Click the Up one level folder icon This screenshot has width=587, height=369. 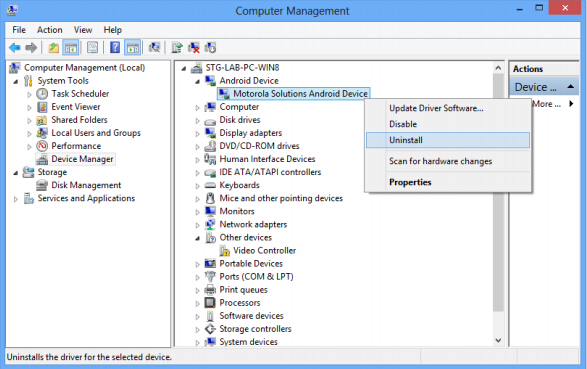(x=54, y=48)
